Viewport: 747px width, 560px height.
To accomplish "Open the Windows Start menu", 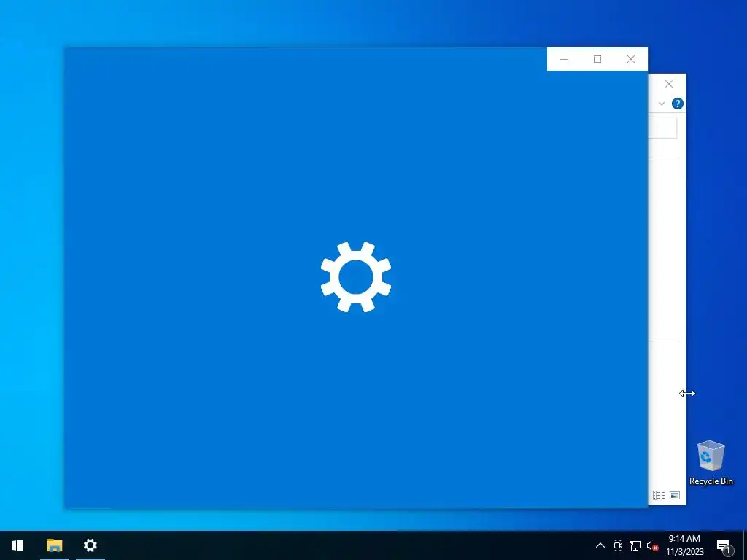I will coord(18,545).
